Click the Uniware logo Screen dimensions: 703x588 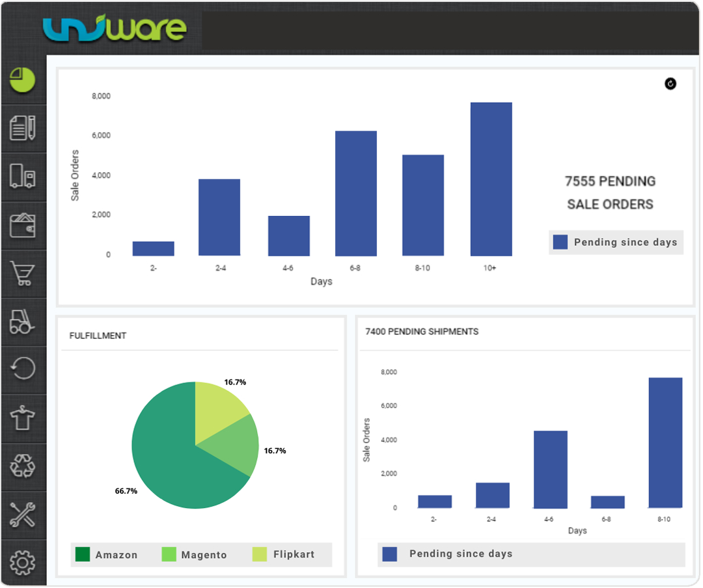[115, 27]
